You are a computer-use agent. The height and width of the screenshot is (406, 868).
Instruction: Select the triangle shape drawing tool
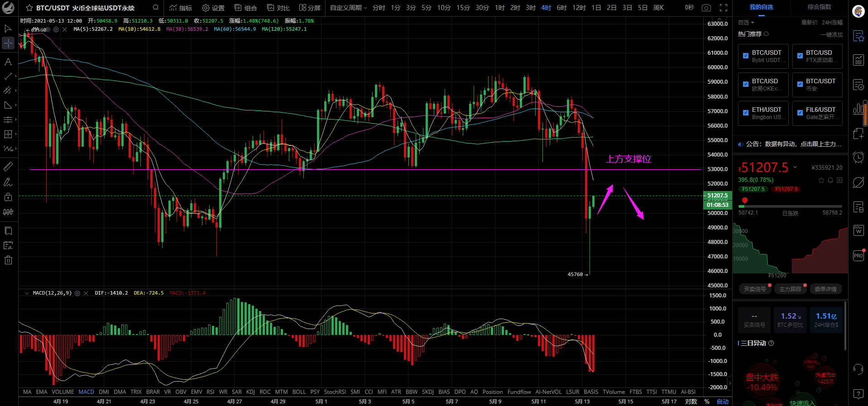[8, 105]
